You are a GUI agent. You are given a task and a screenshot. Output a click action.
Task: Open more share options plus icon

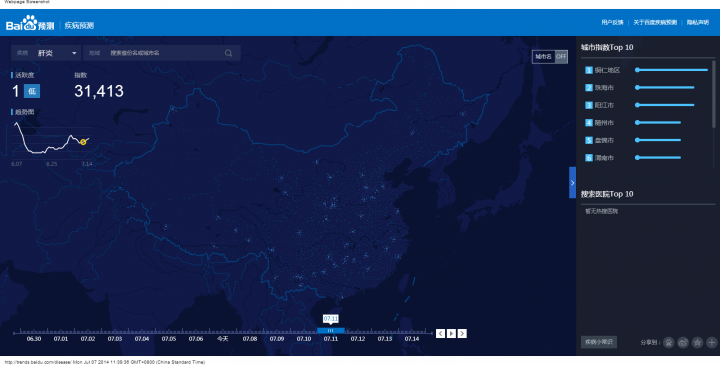711,342
